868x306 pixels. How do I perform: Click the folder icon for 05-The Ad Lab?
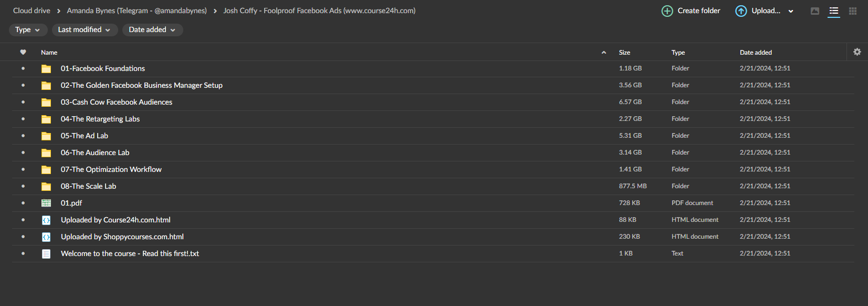click(46, 136)
